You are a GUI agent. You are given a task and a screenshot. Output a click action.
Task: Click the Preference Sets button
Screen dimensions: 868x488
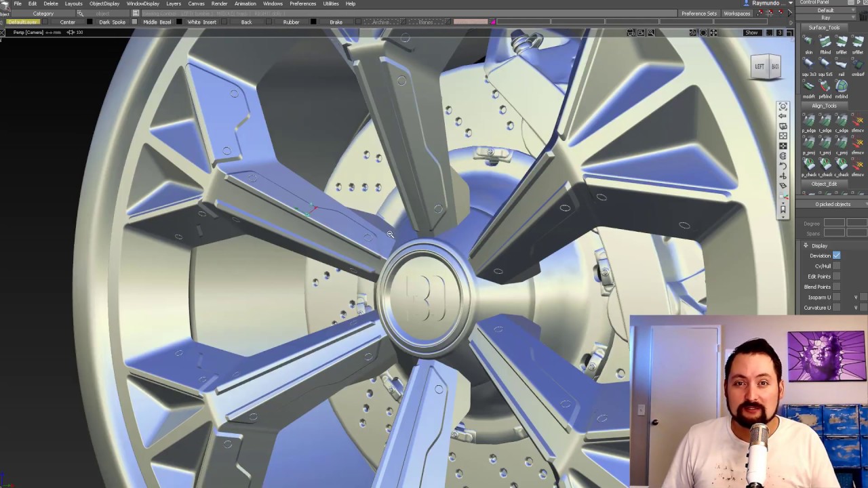[699, 14]
